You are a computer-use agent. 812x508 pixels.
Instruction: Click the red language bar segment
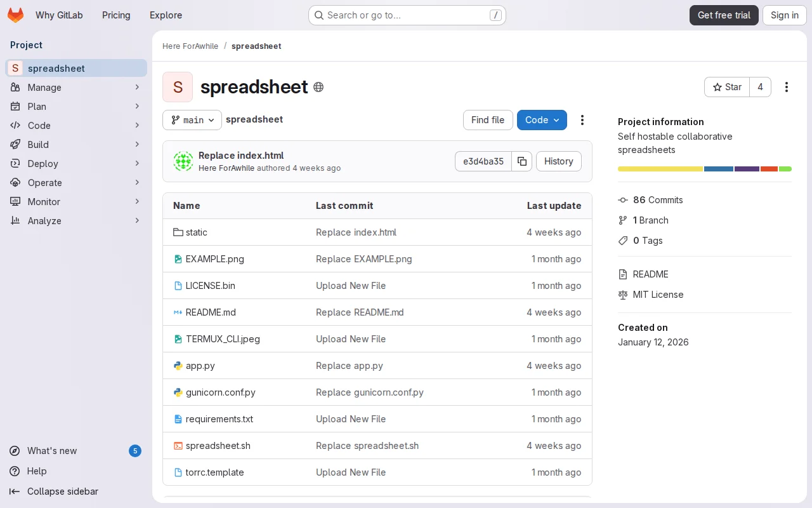point(769,169)
